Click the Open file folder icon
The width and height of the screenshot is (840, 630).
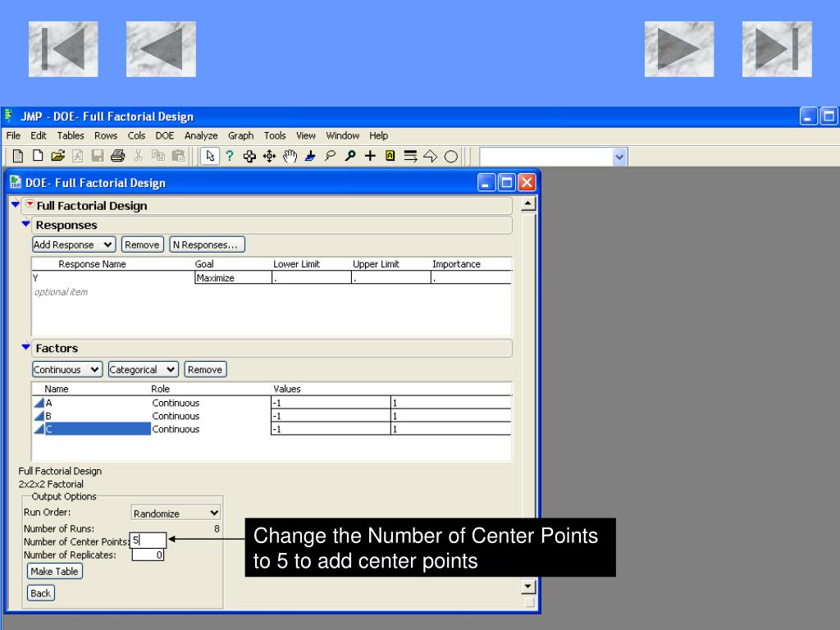58,156
